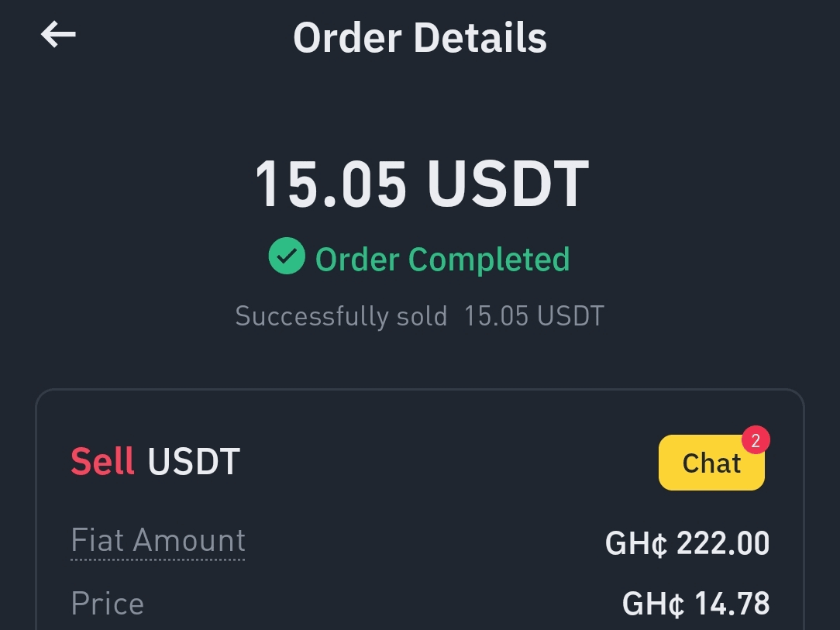Tap the red notification badge on Chat

(755, 441)
